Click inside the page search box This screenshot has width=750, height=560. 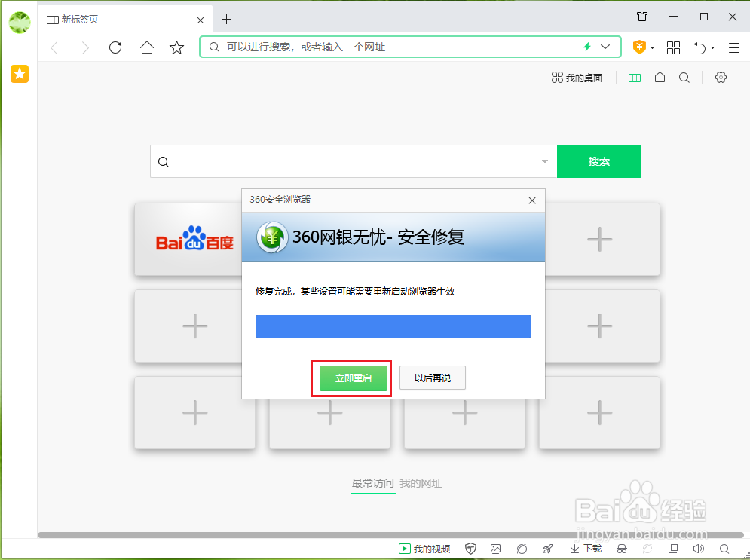[x=354, y=161]
